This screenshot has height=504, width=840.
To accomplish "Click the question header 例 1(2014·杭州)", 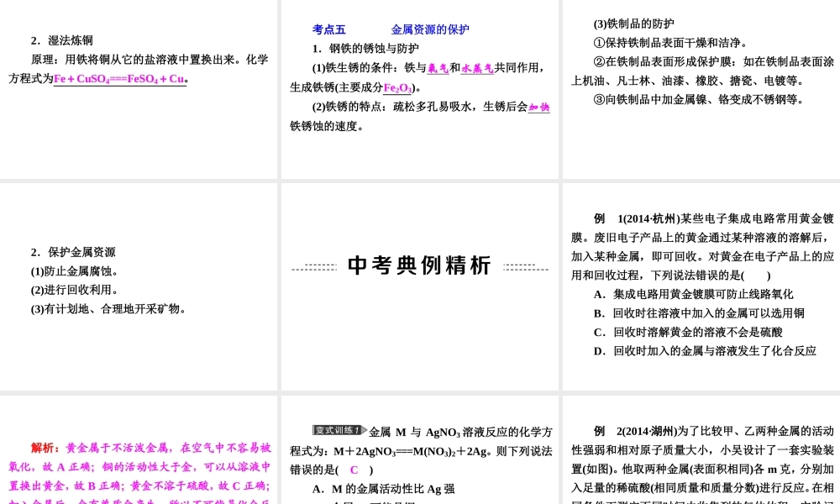I will coord(637,218).
